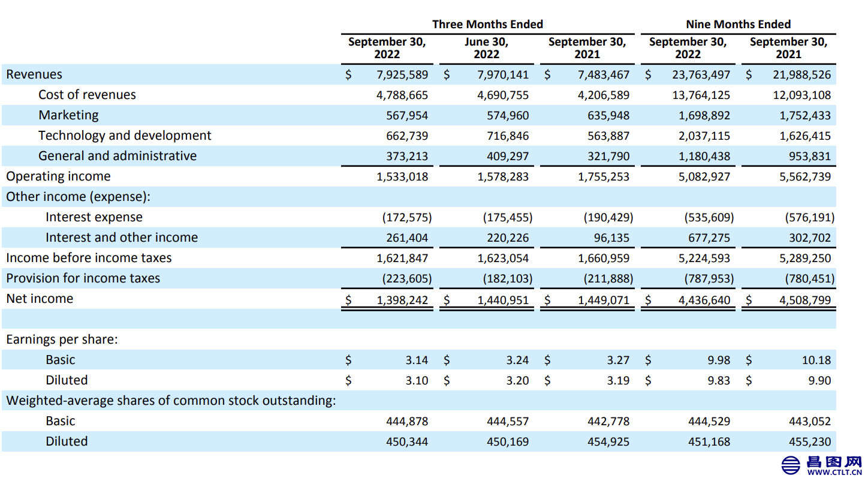Image resolution: width=868 pixels, height=481 pixels.
Task: Select General and administrative value 953,831
Action: point(810,157)
